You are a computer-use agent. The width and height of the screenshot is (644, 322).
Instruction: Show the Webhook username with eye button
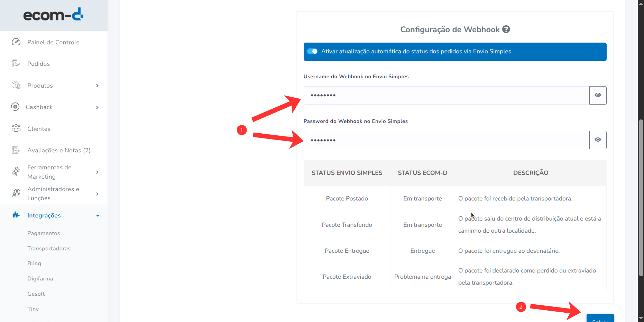pos(598,95)
